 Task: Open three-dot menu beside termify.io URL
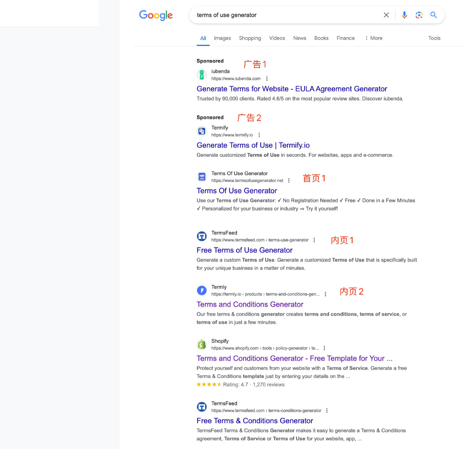point(259,135)
